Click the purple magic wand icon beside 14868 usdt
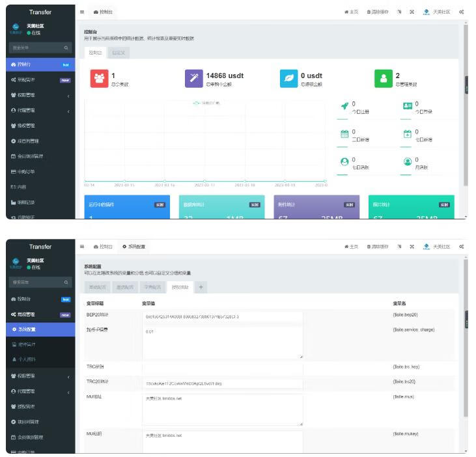The image size is (476, 457). (x=194, y=78)
